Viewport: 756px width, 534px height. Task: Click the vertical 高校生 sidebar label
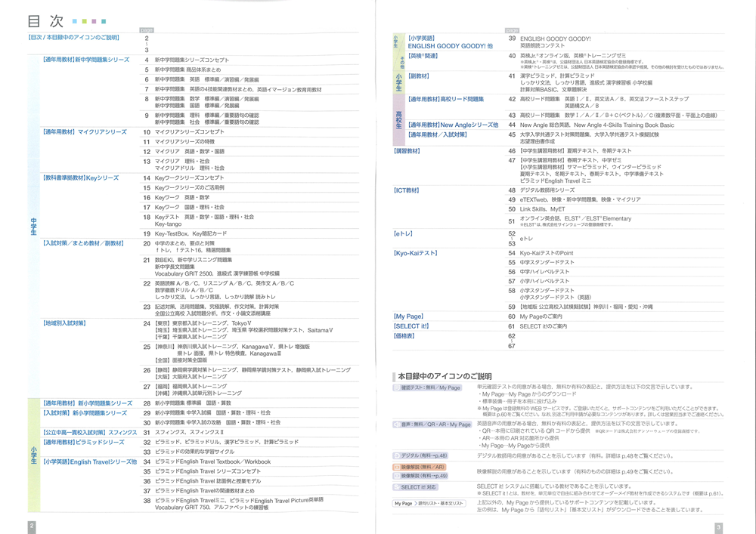398,120
